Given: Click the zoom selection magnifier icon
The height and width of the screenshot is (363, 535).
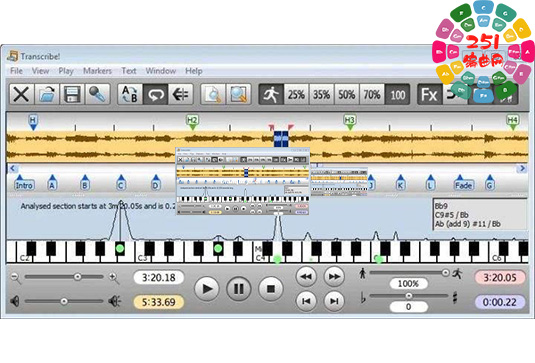Looking at the screenshot, I should point(238,94).
